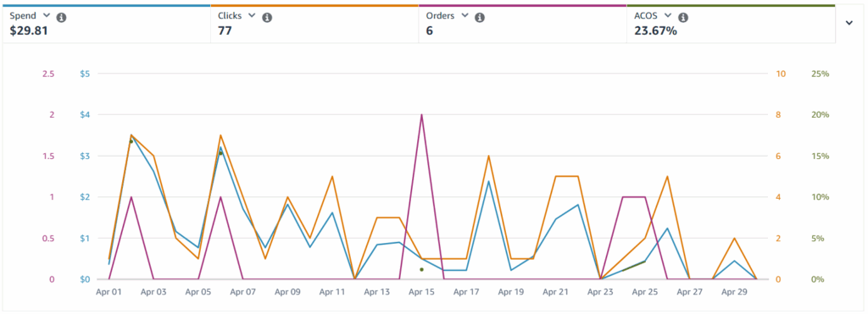Click the Apr 05 x-axis label

[198, 291]
